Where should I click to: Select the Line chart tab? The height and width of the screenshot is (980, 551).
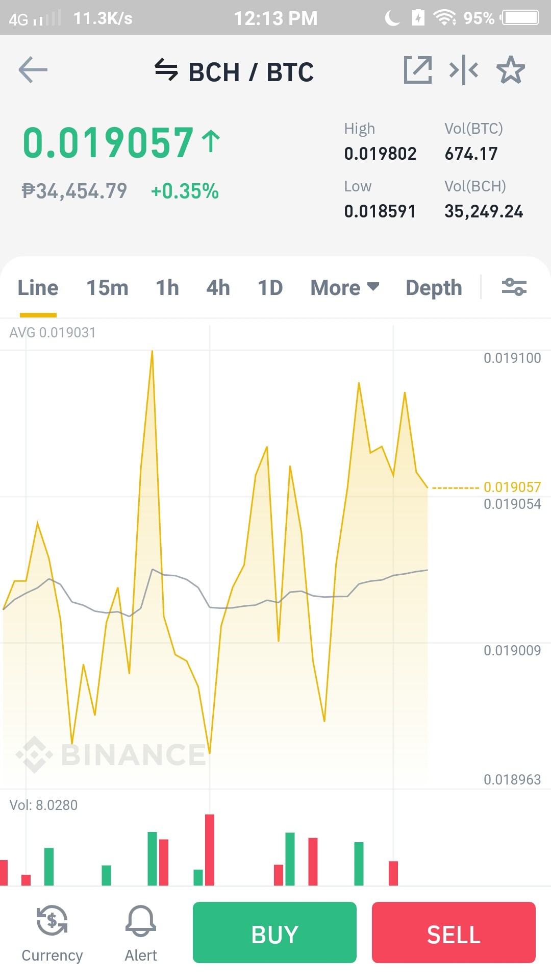[38, 288]
